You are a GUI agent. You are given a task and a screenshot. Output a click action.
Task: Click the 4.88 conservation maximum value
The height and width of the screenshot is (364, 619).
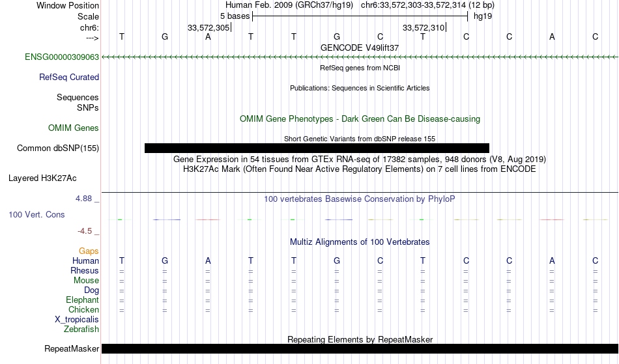coord(83,199)
